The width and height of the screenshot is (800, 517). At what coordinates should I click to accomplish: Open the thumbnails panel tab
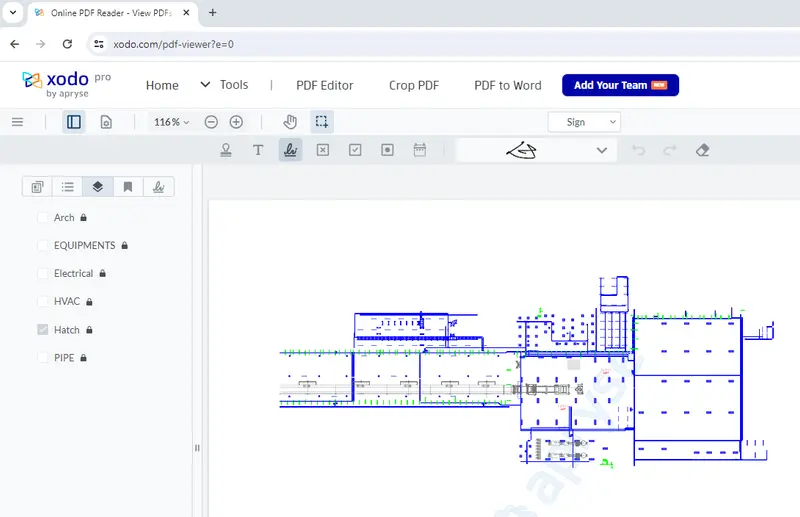tap(37, 187)
